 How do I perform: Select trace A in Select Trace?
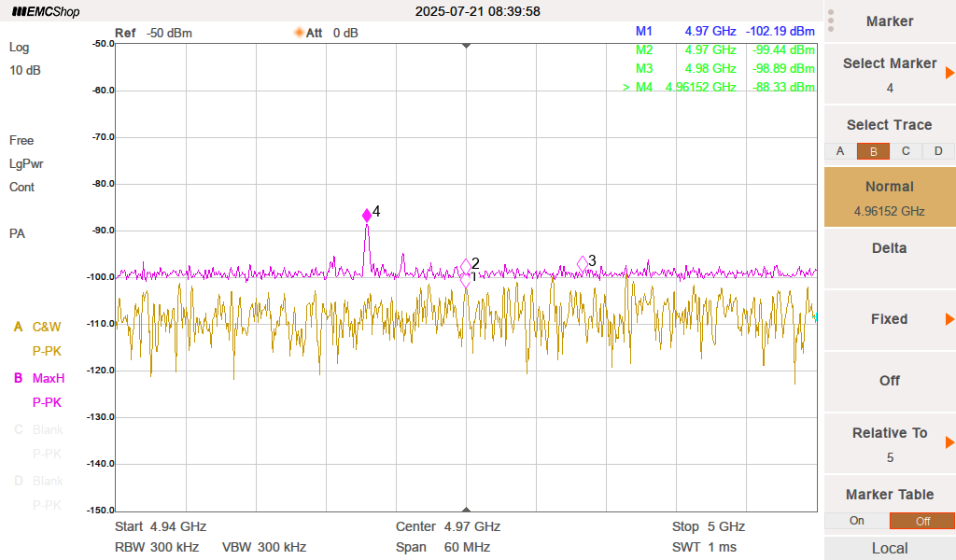840,151
